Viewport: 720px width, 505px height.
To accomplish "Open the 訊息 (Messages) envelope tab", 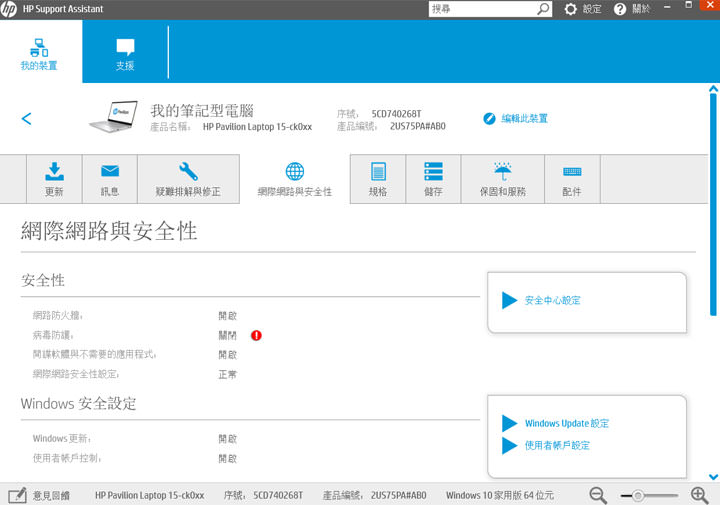I will [109, 179].
